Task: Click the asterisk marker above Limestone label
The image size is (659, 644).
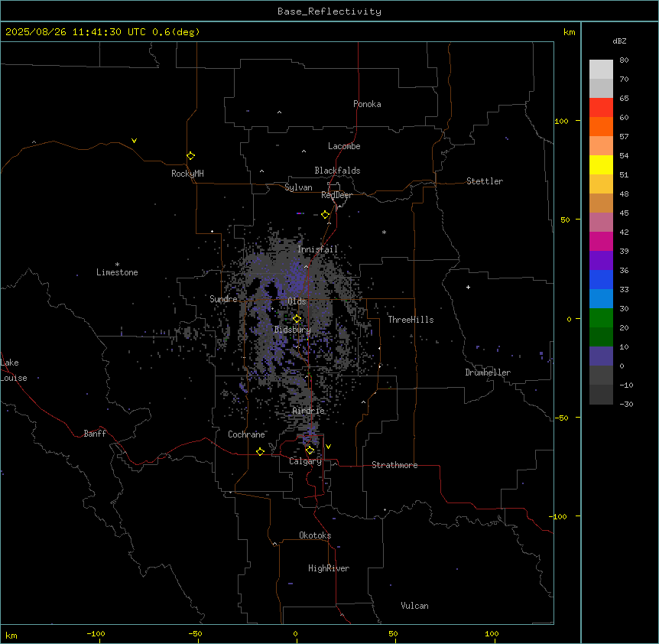Action: (117, 265)
